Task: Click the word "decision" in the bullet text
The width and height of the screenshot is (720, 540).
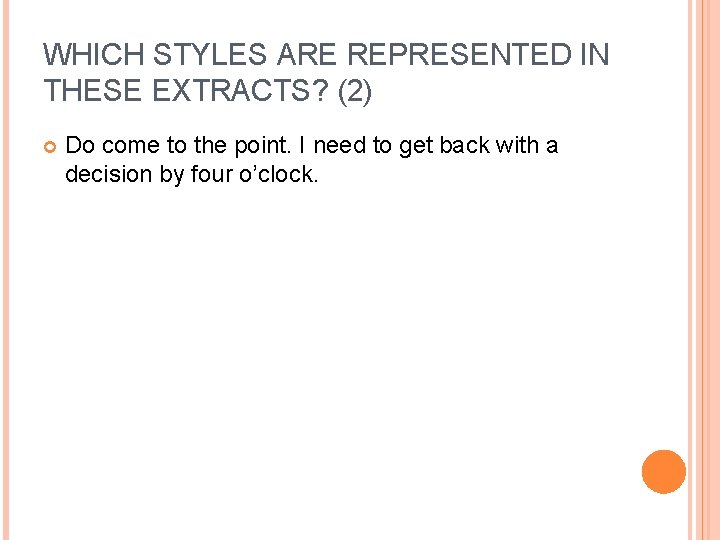Action: 109,174
